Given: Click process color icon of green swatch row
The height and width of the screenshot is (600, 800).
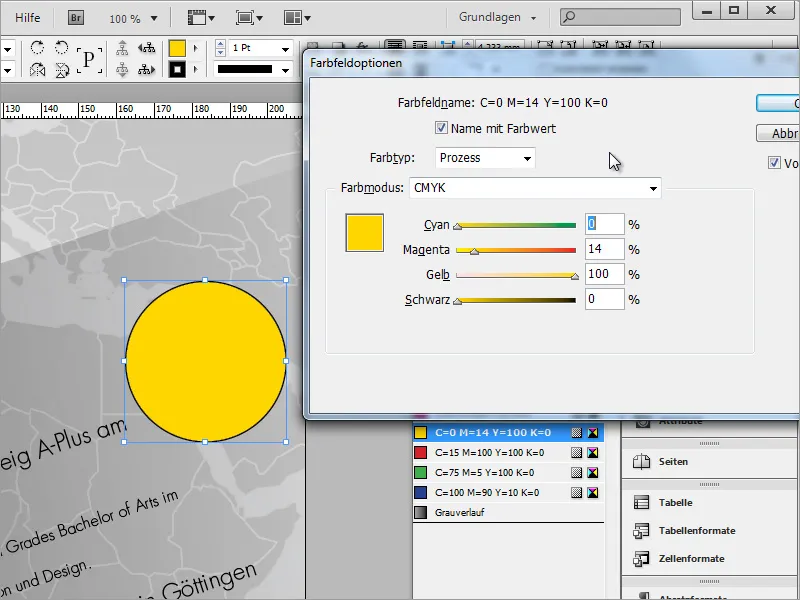Looking at the screenshot, I should pos(577,472).
